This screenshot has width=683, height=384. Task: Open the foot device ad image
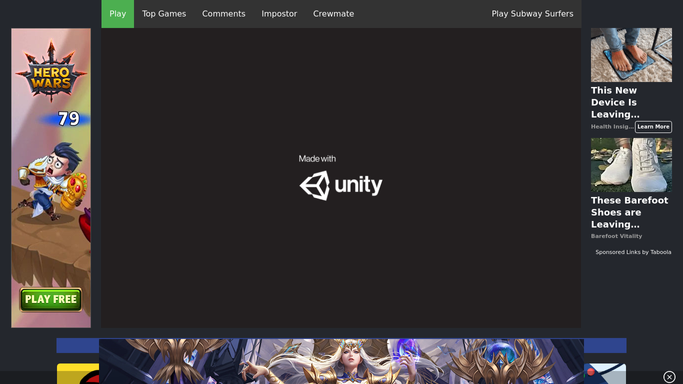(631, 55)
